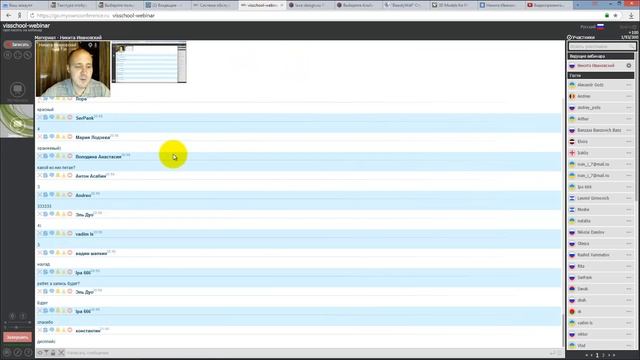Select participant Olesya in the guest list
Image resolution: width=640 pixels, height=360 pixels.
coord(601,244)
